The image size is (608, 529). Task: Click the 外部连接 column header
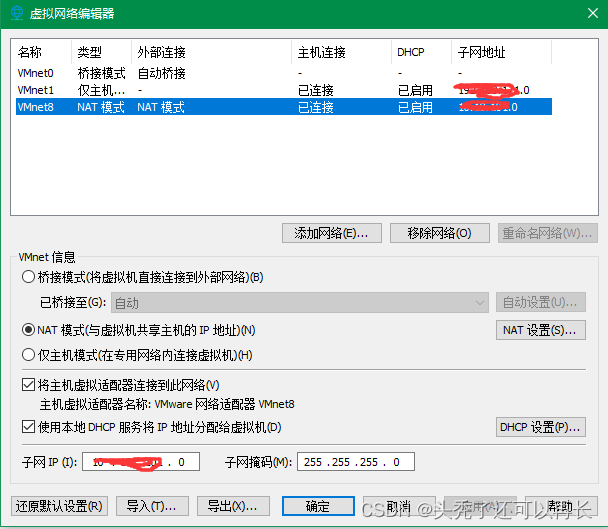pos(211,52)
